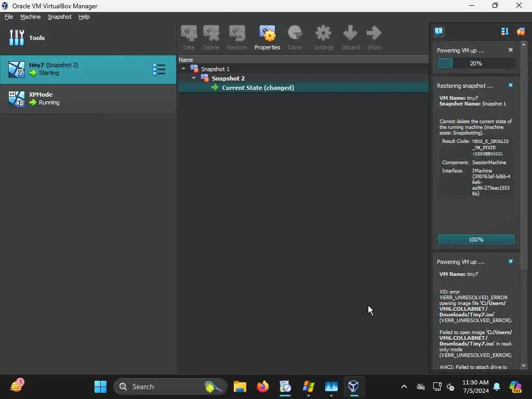Click the taskbar Search box

[170, 387]
